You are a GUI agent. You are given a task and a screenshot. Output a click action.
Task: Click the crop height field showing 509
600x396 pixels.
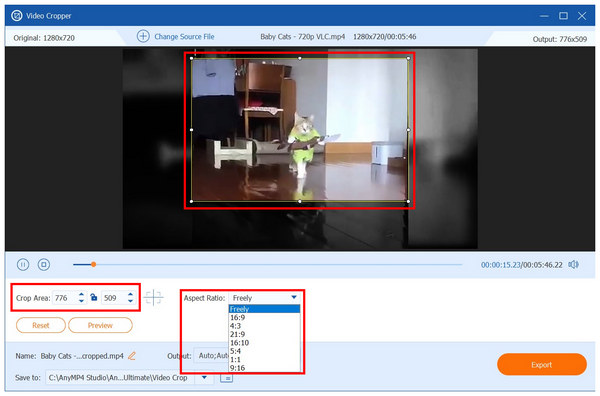(x=114, y=298)
